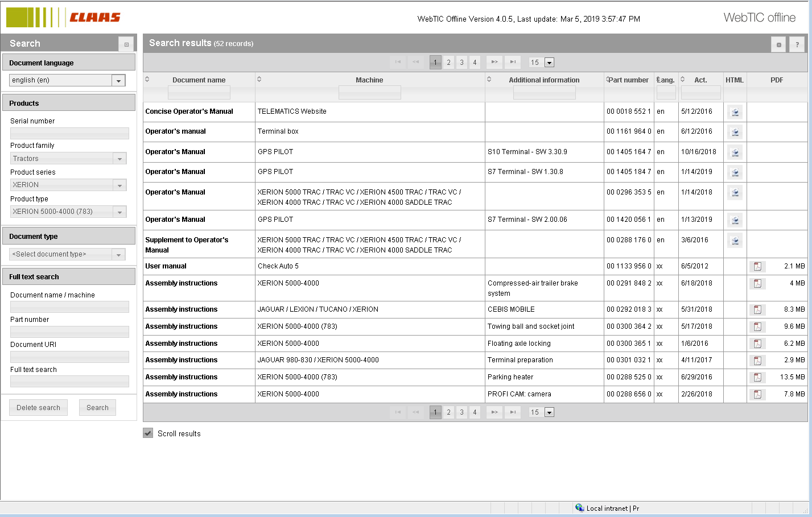Collapse the Document type section header
The image size is (812, 517).
[69, 236]
